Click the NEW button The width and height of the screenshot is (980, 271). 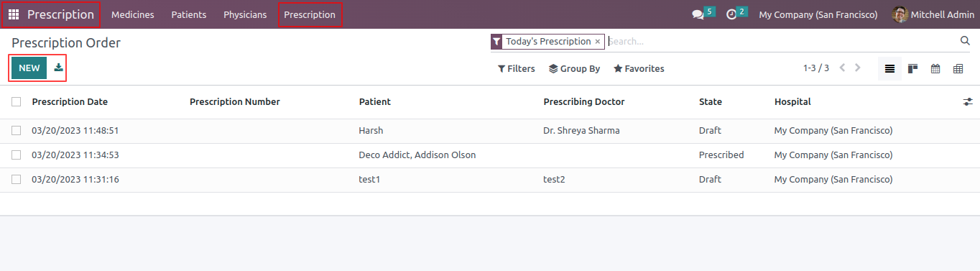coord(29,68)
